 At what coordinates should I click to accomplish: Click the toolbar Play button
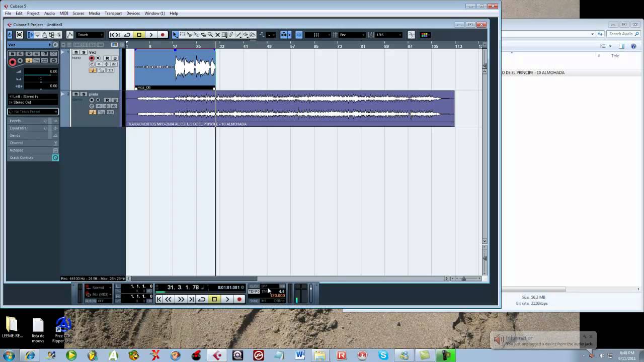[x=151, y=35]
